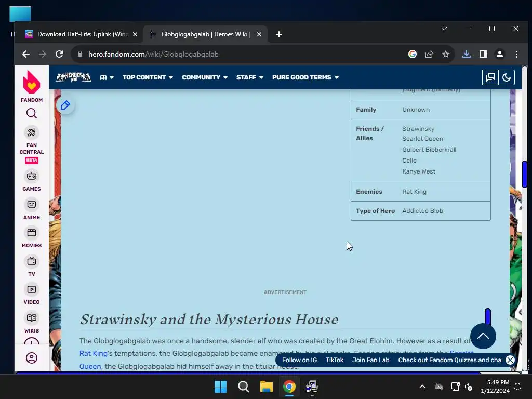Click Gulbert Bibberkrall in infobox
The width and height of the screenshot is (532, 399).
[x=429, y=150]
